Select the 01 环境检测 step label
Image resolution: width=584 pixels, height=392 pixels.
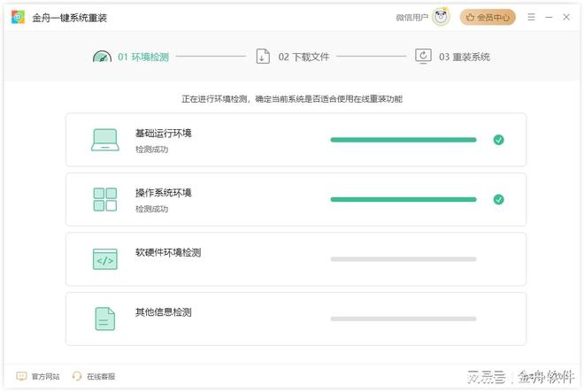point(143,57)
